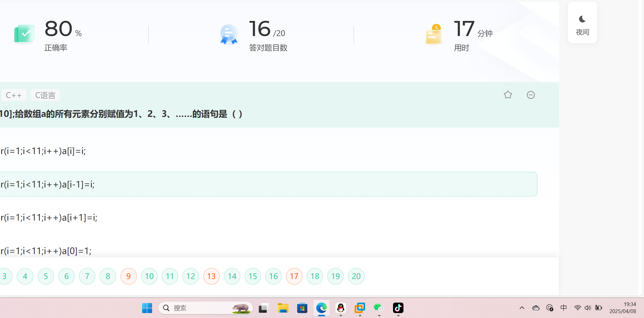Click the star favorite icon
This screenshot has width=644, height=318.
tap(508, 95)
